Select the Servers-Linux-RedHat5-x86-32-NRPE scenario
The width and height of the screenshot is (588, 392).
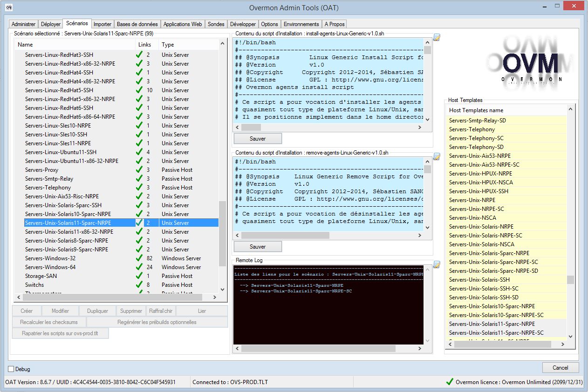(70, 99)
